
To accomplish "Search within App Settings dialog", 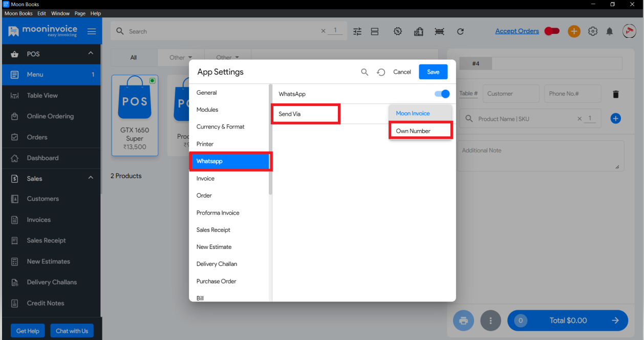I will click(364, 72).
